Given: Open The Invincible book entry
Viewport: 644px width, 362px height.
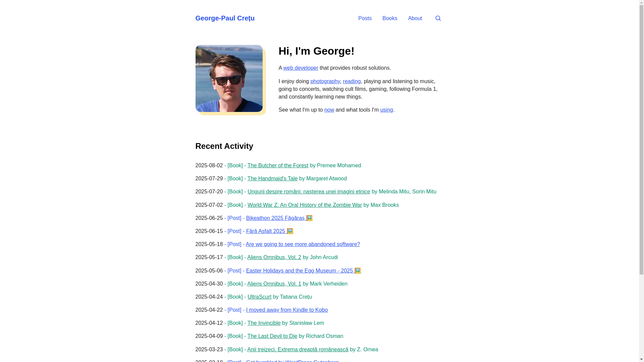Looking at the screenshot, I should tap(264, 323).
